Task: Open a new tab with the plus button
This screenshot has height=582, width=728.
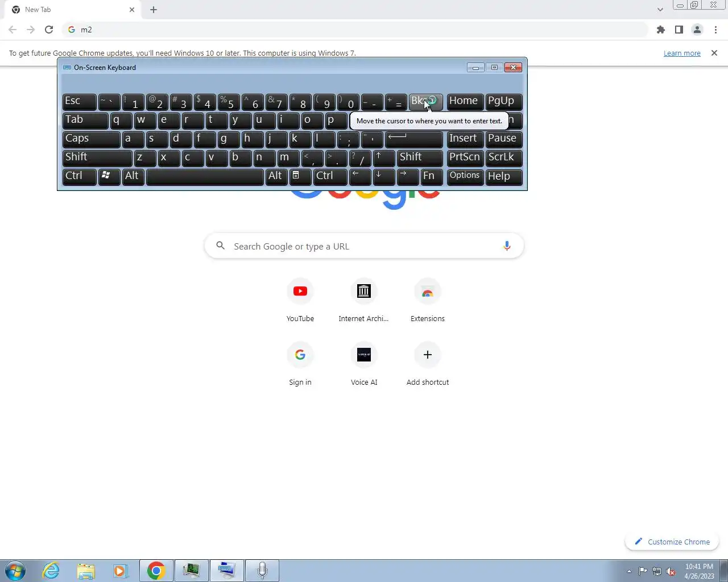Action: tap(154, 10)
